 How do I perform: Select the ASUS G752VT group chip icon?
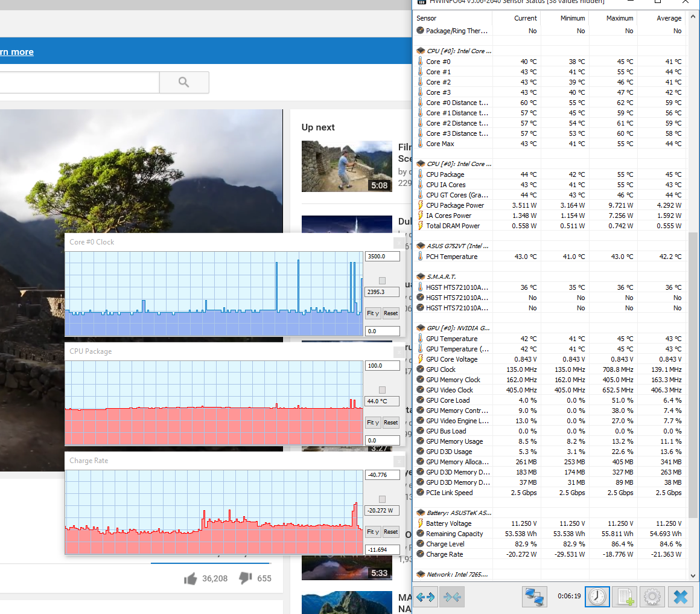421,246
